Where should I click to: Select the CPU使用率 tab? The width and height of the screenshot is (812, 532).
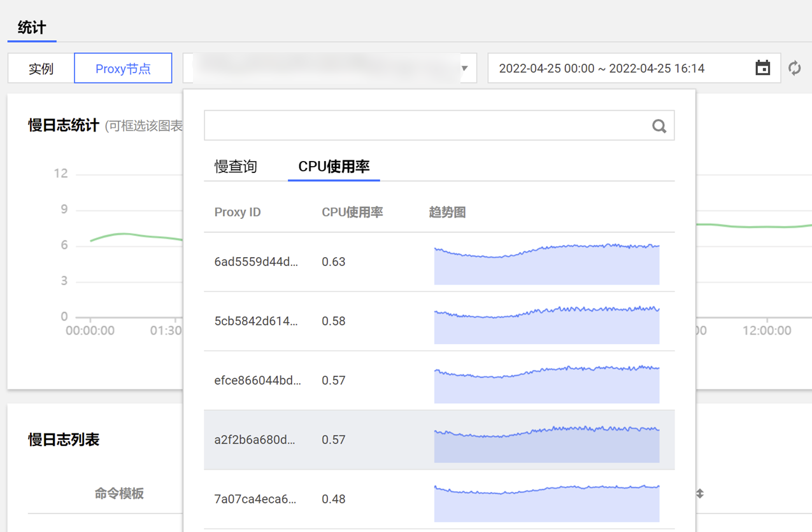click(x=334, y=167)
